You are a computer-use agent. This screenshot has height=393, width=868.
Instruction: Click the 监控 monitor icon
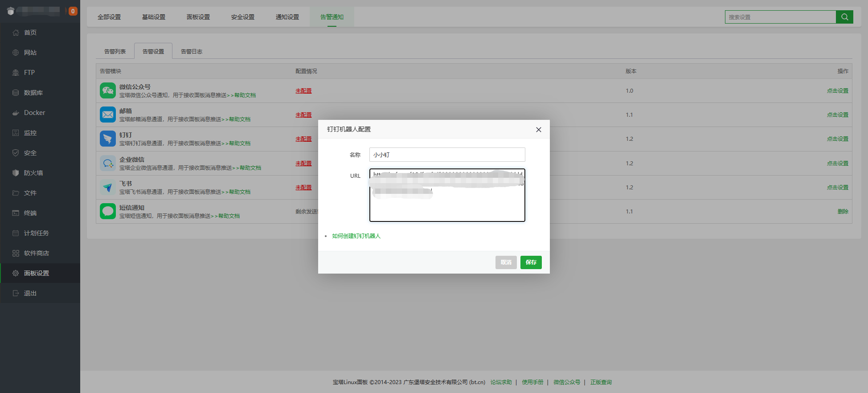coord(16,133)
